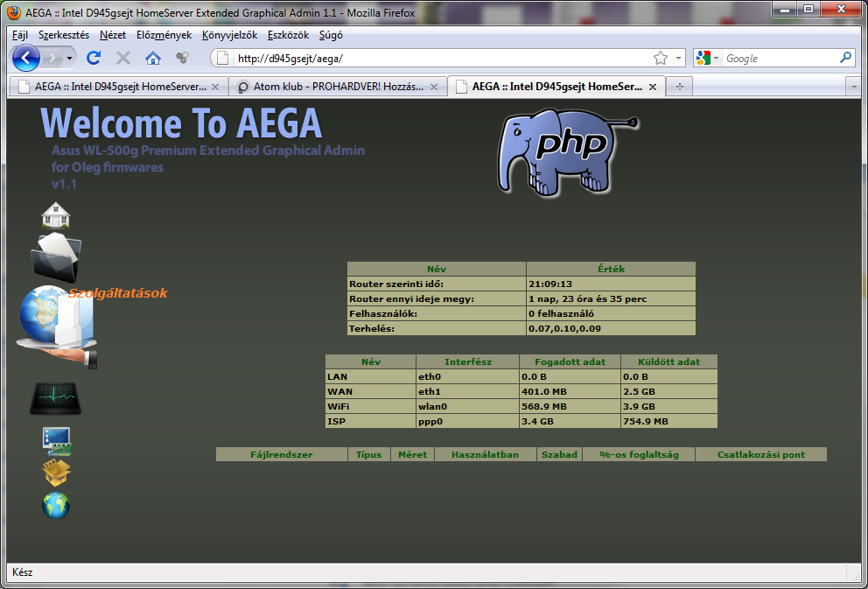Open the black folder files icon
Viewport: 868px width, 589px height.
pyautogui.click(x=57, y=257)
